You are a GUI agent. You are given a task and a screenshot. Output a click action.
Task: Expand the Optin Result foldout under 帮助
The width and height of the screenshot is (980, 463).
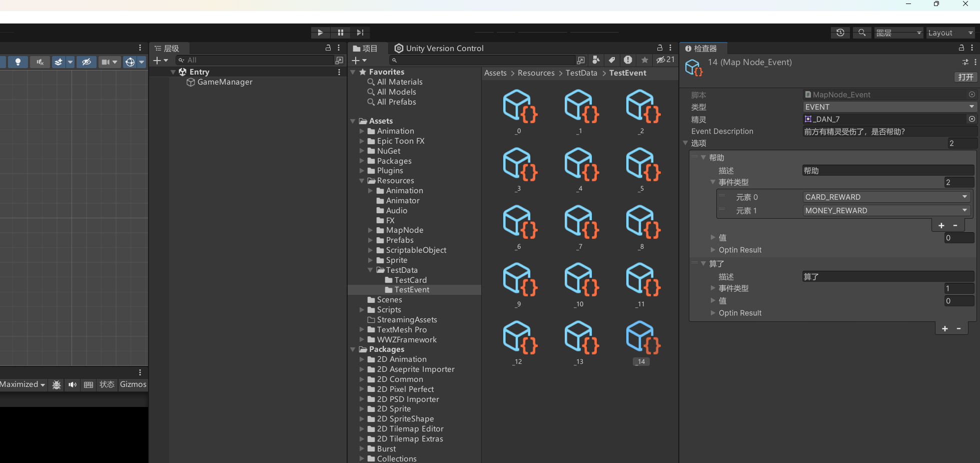coord(713,250)
